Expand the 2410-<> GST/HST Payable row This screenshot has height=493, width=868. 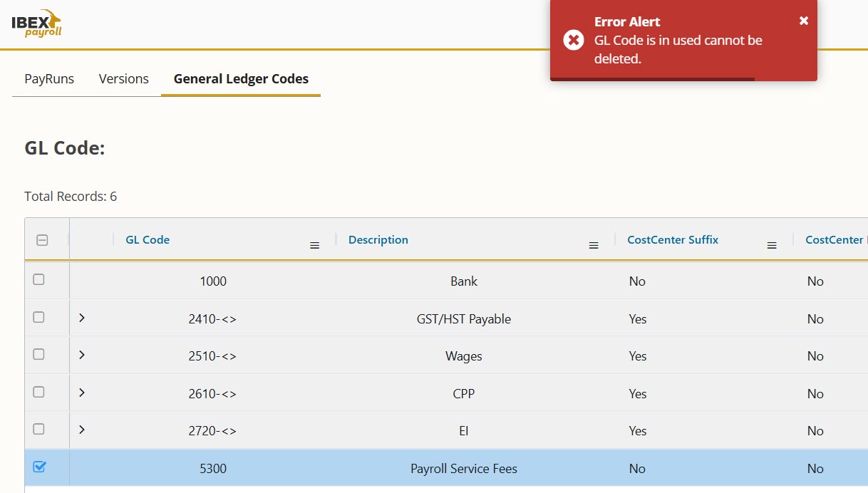tap(82, 318)
